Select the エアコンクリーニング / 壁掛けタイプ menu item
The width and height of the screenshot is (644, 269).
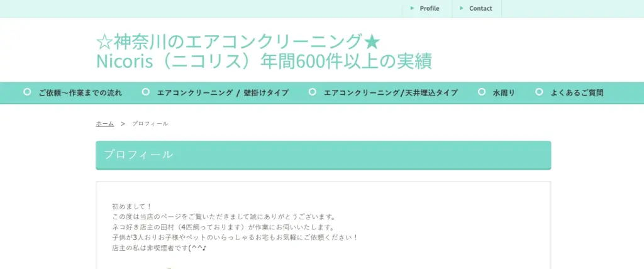(x=223, y=93)
